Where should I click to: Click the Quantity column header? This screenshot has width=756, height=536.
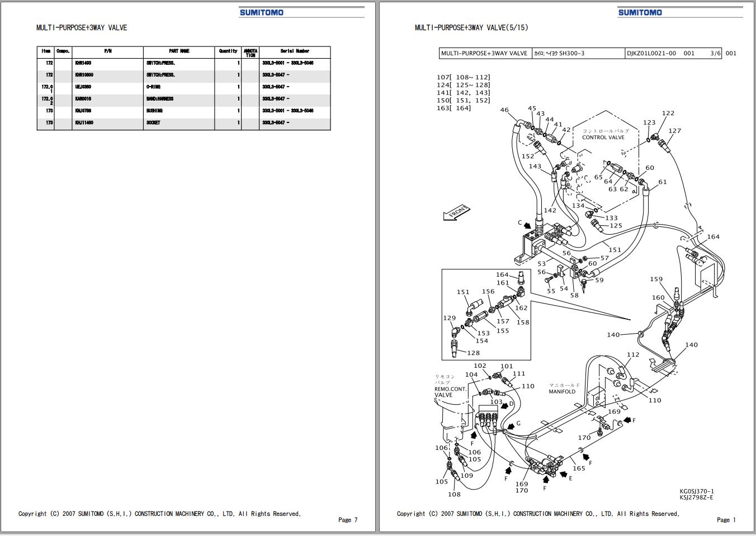pyautogui.click(x=228, y=51)
